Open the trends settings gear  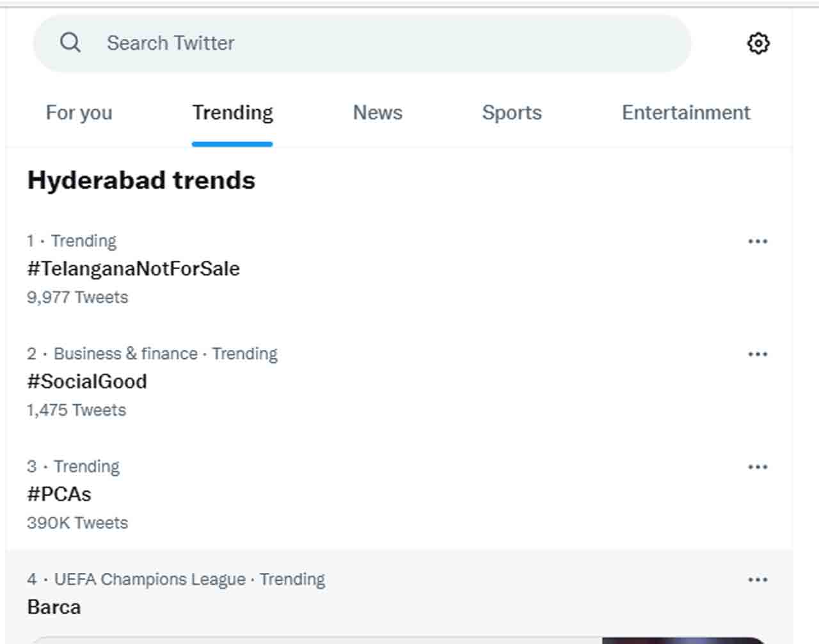(758, 43)
